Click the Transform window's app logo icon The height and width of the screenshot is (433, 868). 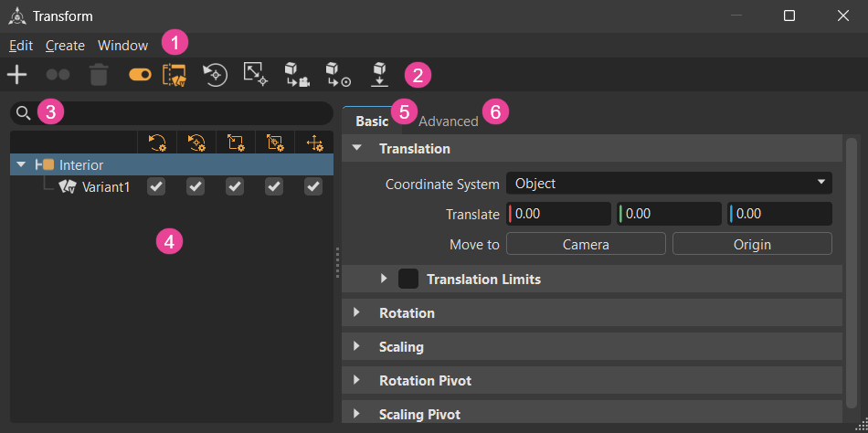pos(17,16)
